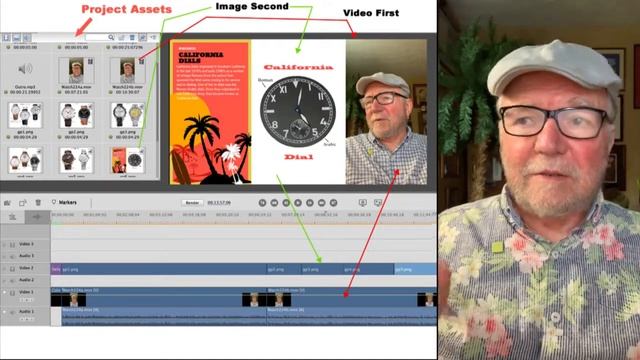Select the Audio 2 track label
Viewport: 640px width, 360px height.
(x=27, y=280)
